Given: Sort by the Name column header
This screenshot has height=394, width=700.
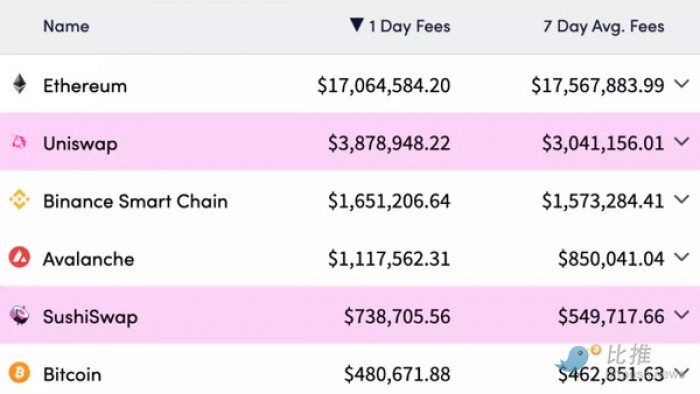Looking at the screenshot, I should (66, 26).
